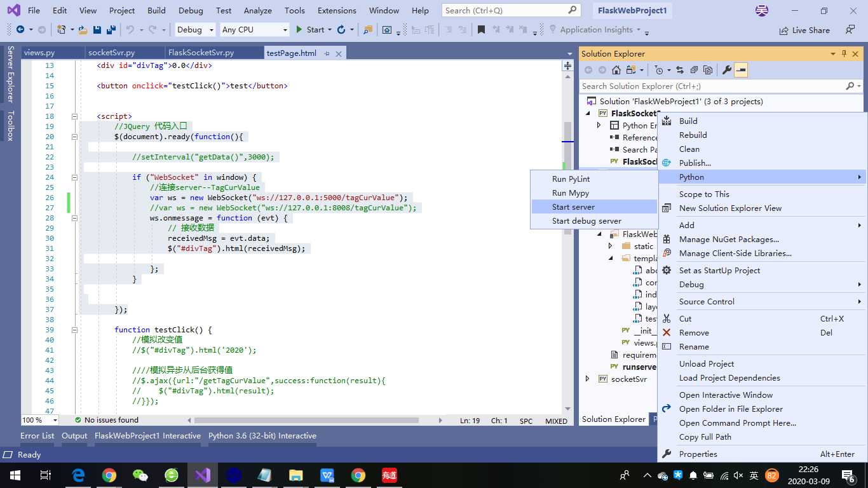This screenshot has width=868, height=488.
Task: Collapse the script block at line 18
Action: click(x=75, y=116)
